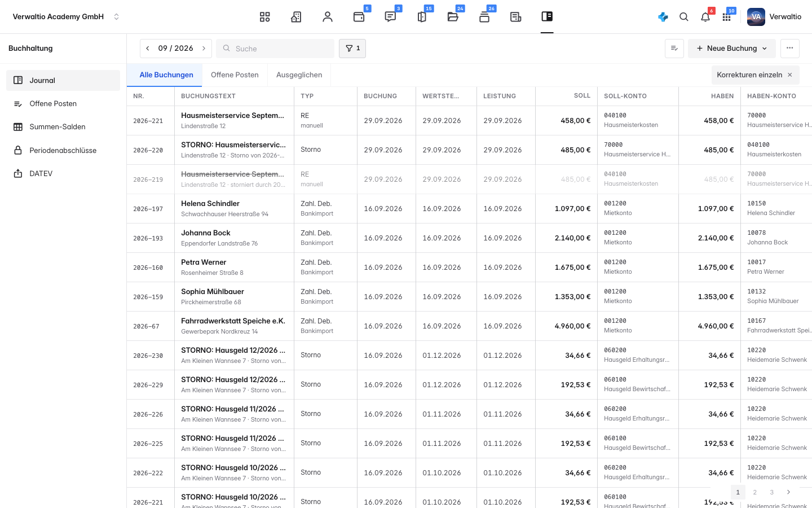
Task: Open the buildings icon in top navigation
Action: click(296, 17)
